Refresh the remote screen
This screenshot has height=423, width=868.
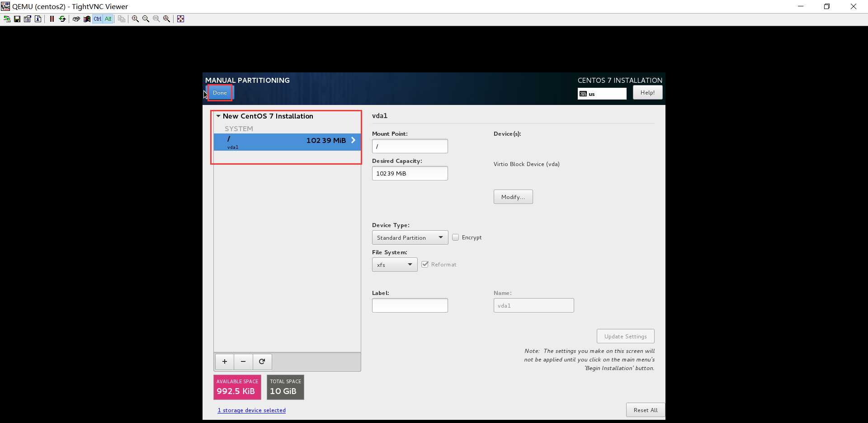click(x=62, y=19)
